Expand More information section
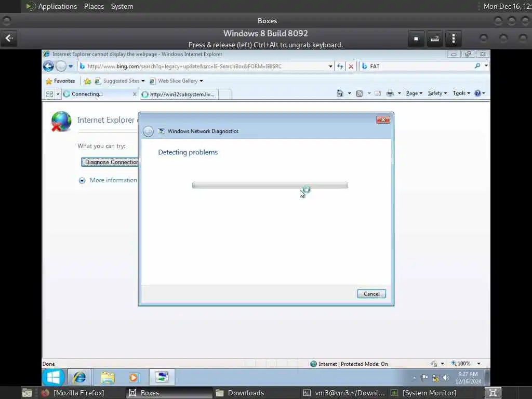The height and width of the screenshot is (399, 532). tap(108, 180)
